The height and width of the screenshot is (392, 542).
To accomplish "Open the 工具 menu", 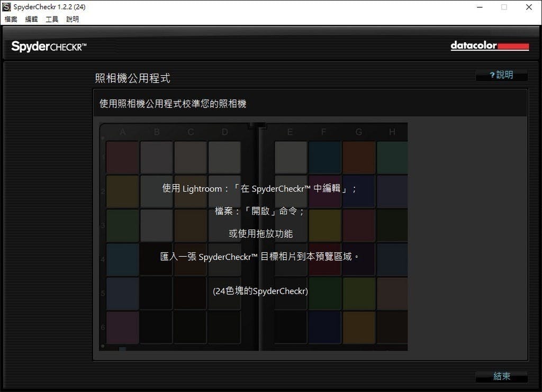I will [52, 19].
